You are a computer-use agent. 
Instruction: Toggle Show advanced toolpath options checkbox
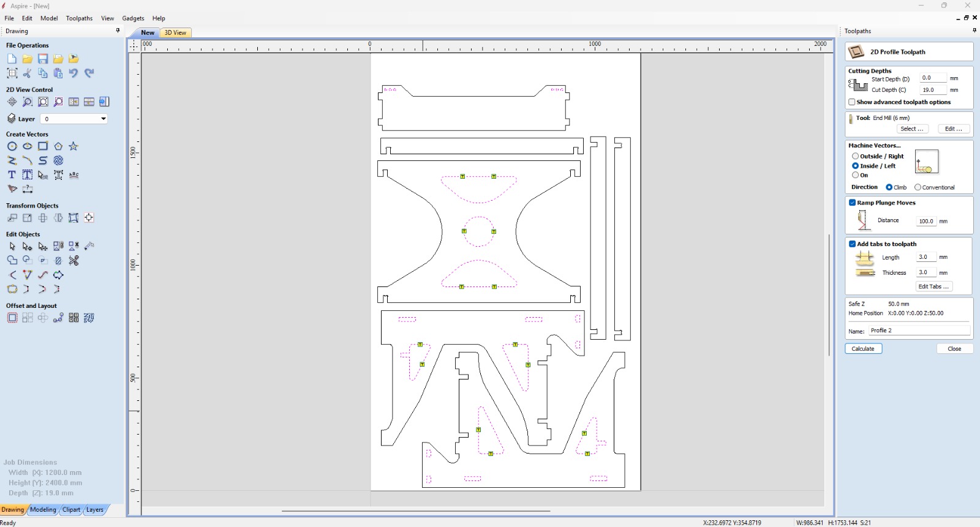coord(851,102)
